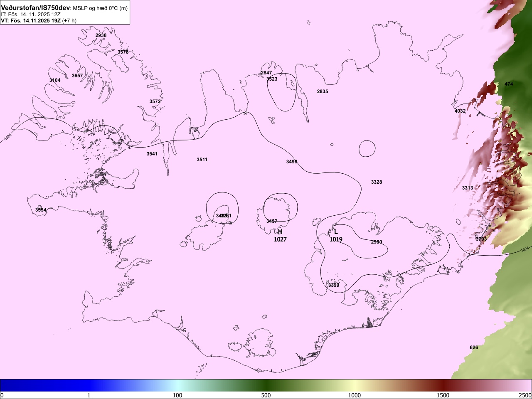Screen dimensions: 532x399
Task: Click the 500 label on the color scale
Action: point(266,395)
